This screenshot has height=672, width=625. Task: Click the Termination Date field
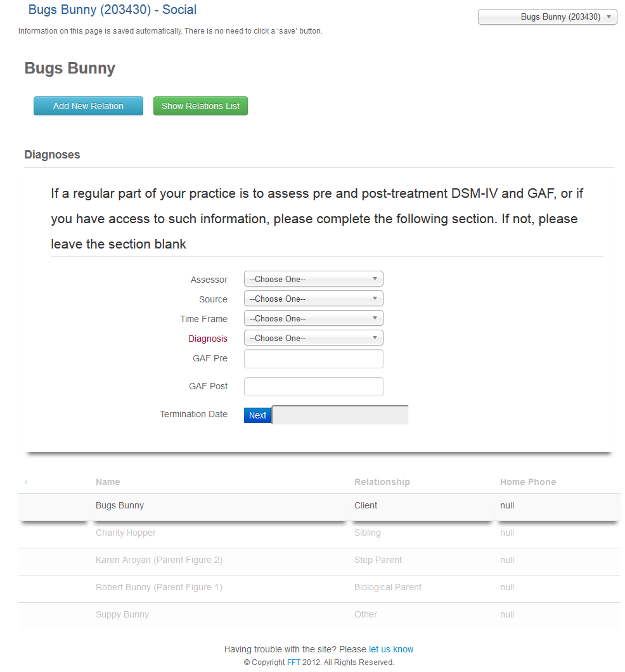[x=340, y=415]
